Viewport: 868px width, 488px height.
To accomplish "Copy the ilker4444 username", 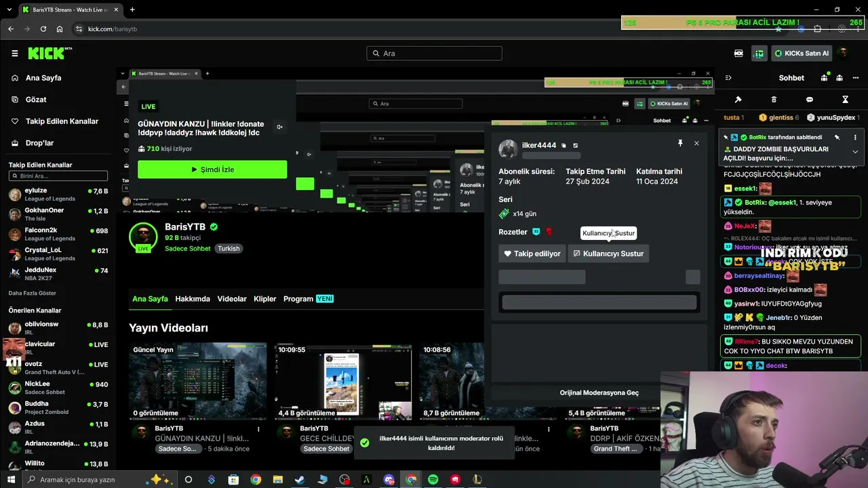I will (564, 145).
